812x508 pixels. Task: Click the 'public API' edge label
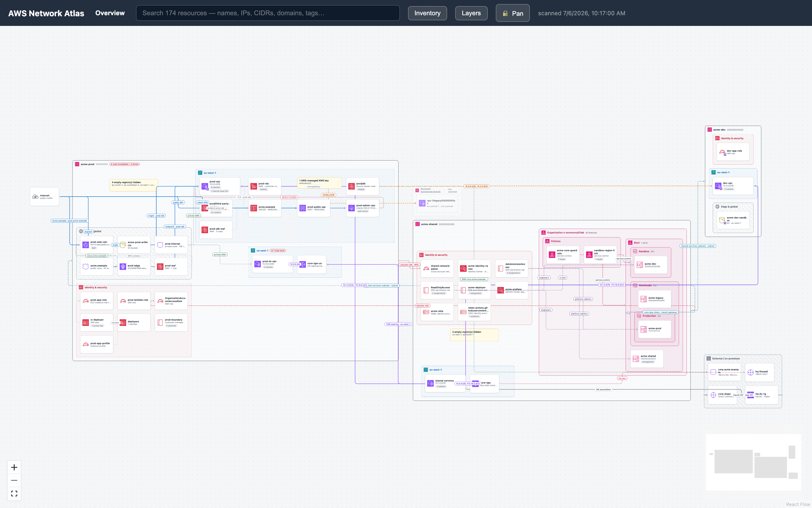coord(178,203)
